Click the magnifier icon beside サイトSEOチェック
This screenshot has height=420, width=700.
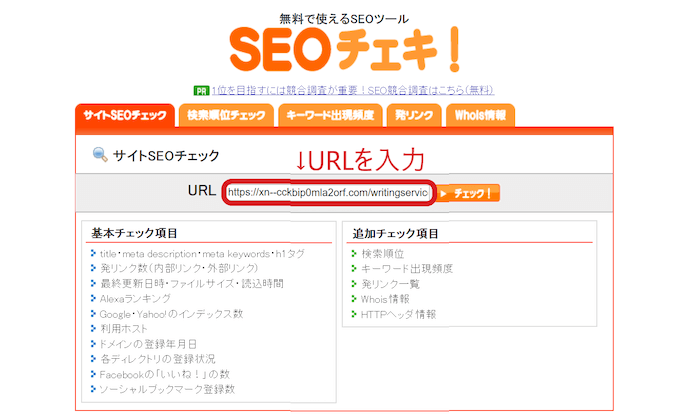[x=100, y=155]
